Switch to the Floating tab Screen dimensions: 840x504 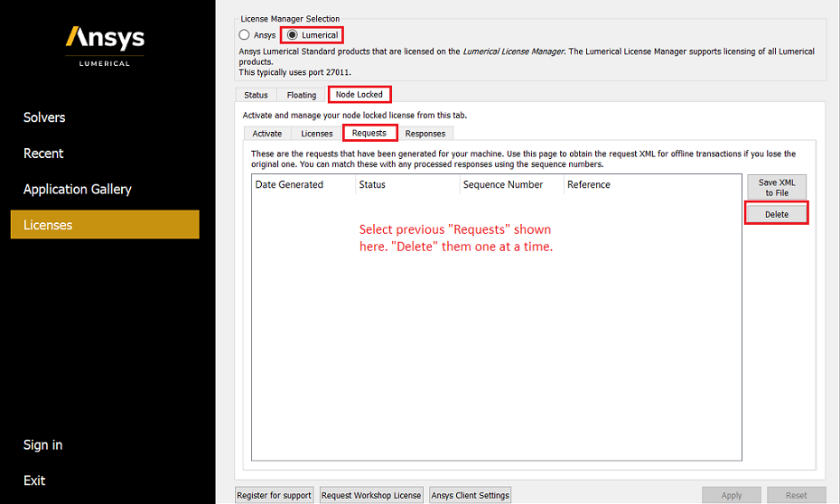click(x=302, y=95)
